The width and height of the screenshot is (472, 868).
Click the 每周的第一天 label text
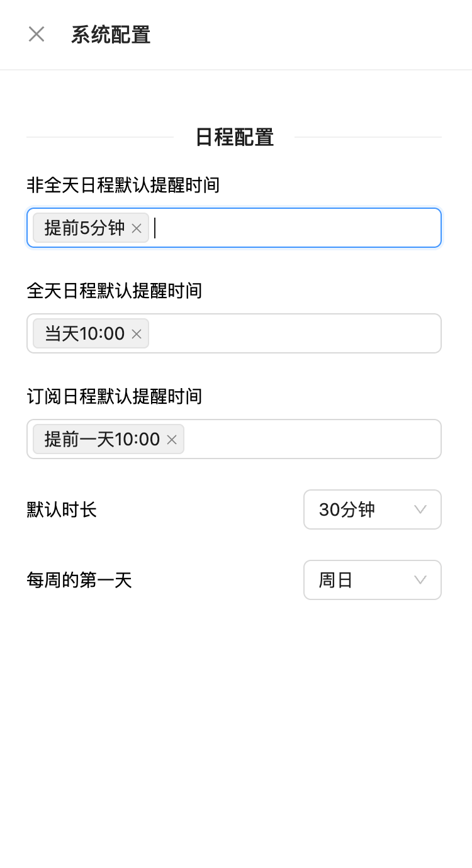79,580
